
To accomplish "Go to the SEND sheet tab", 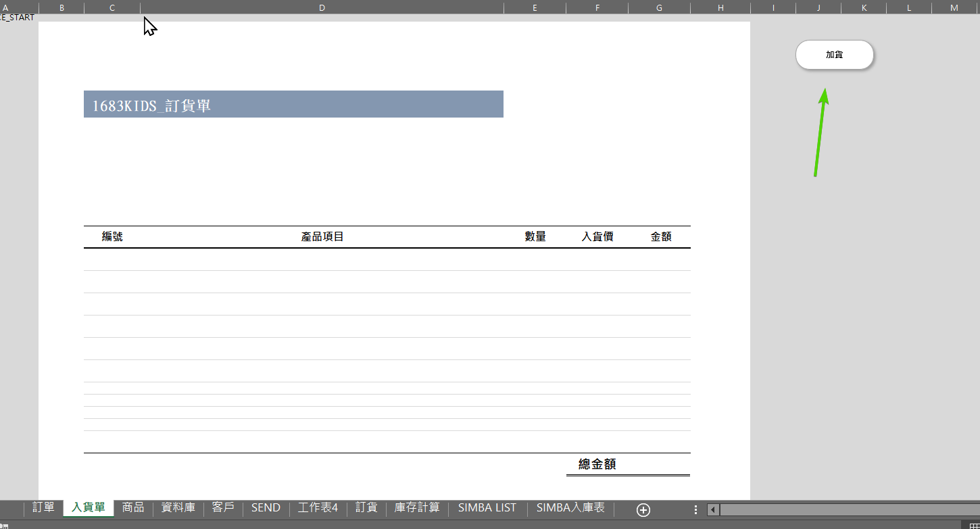I will 266,507.
